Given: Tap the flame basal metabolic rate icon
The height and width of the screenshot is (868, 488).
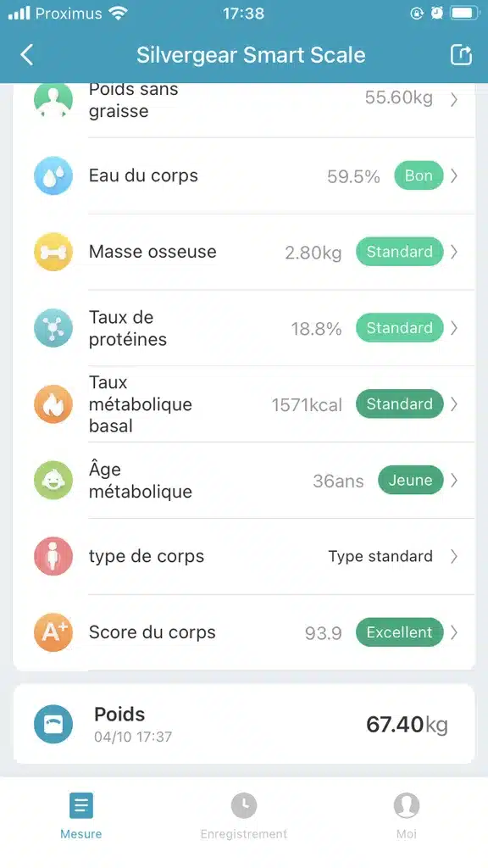Looking at the screenshot, I should click(x=53, y=404).
